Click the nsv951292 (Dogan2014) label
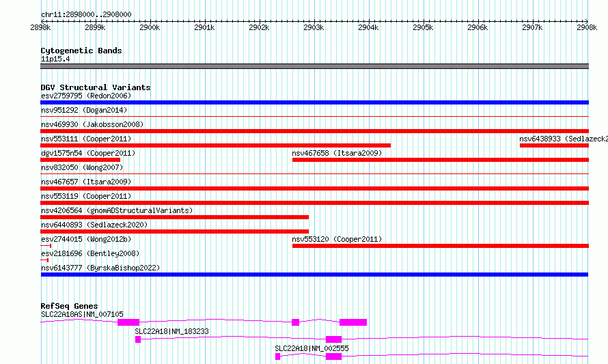This screenshot has width=608, height=364. click(84, 110)
